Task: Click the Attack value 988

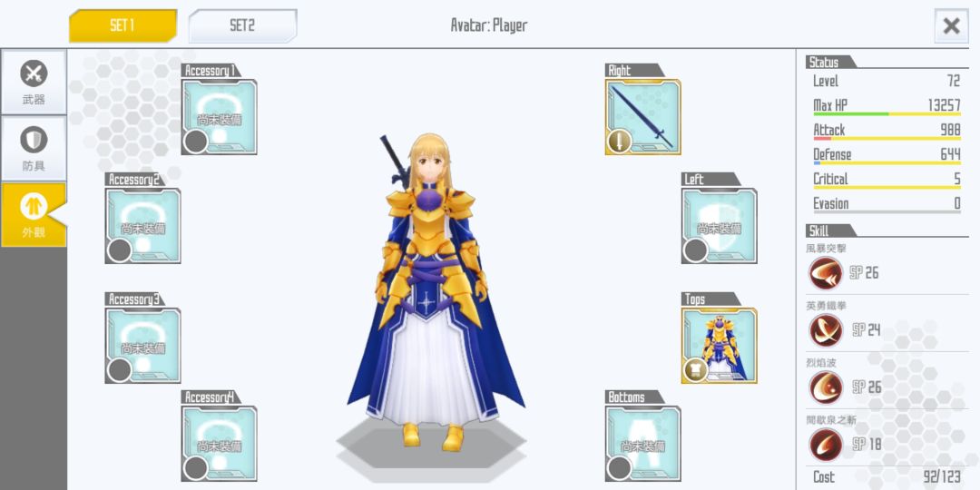Action: (950, 130)
